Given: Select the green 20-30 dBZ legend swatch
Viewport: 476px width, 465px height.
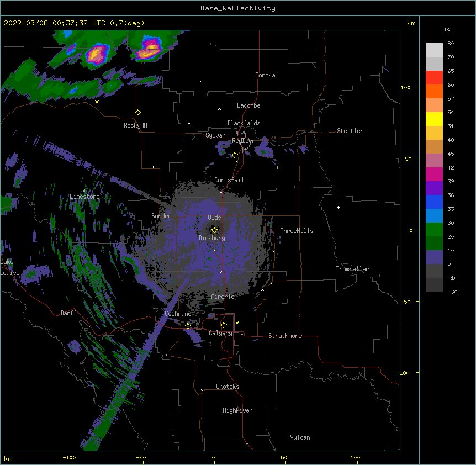Looking at the screenshot, I should [x=434, y=230].
